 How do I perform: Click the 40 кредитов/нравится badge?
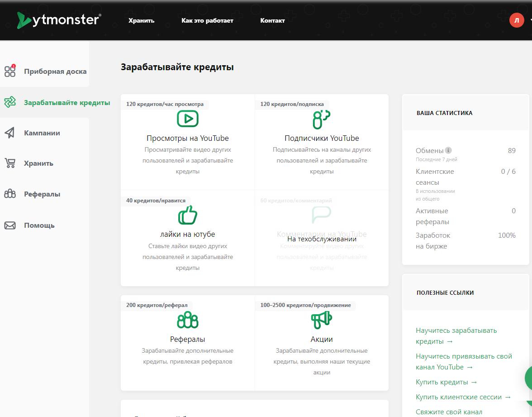[x=156, y=200]
